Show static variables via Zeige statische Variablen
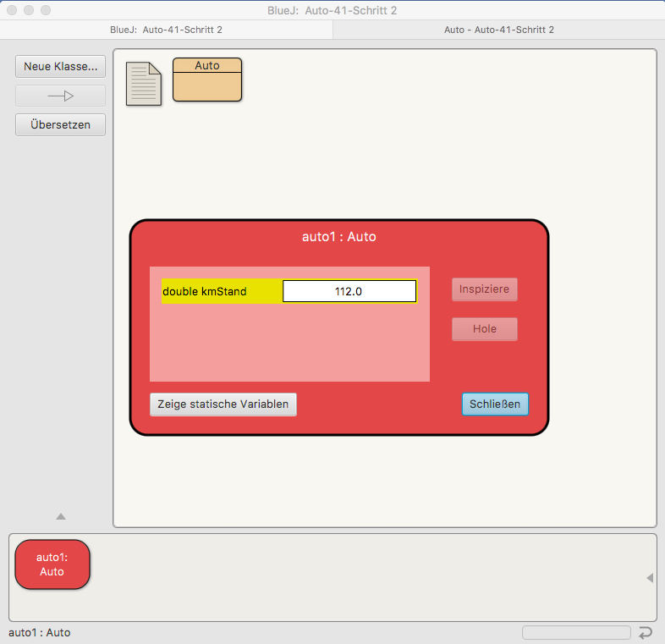665x644 pixels. tap(223, 405)
